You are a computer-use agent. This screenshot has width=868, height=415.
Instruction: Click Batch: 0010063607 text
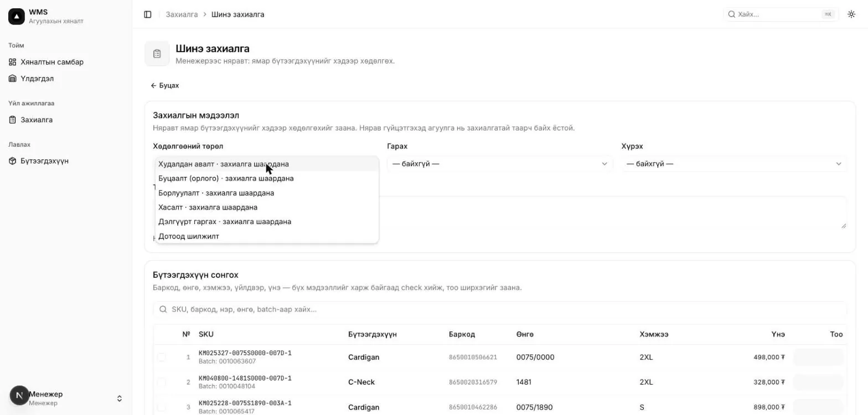coord(227,361)
